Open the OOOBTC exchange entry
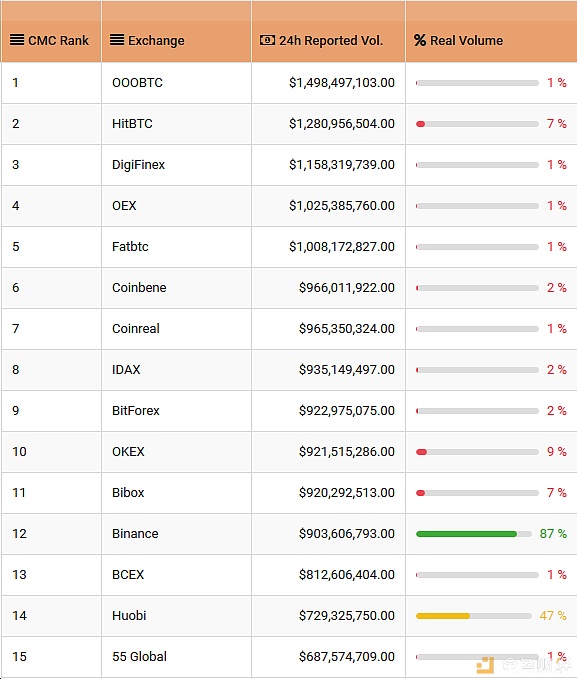 (x=137, y=83)
